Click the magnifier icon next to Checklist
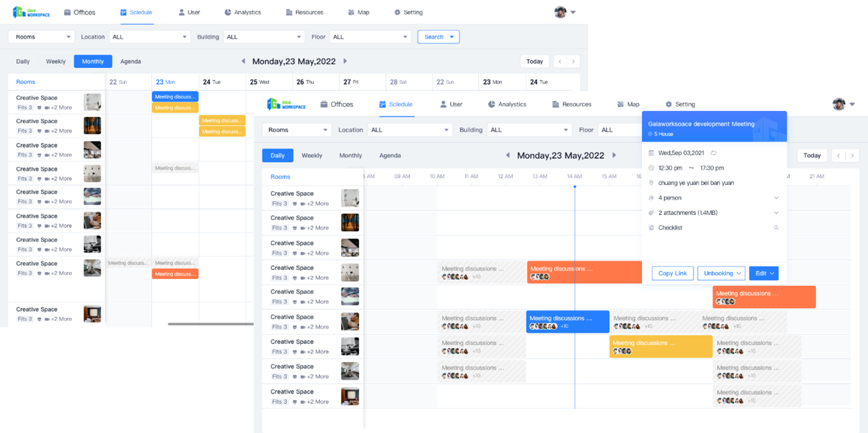Image resolution: width=868 pixels, height=433 pixels. pos(776,227)
